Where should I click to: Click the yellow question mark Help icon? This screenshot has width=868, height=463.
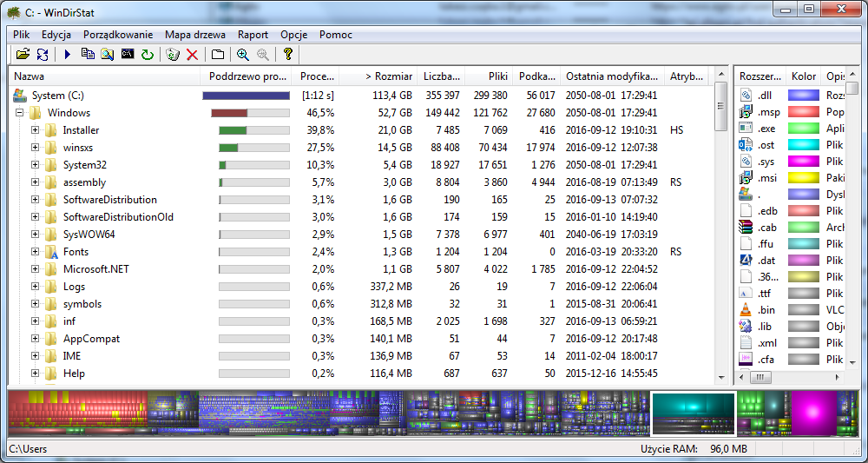pyautogui.click(x=287, y=54)
